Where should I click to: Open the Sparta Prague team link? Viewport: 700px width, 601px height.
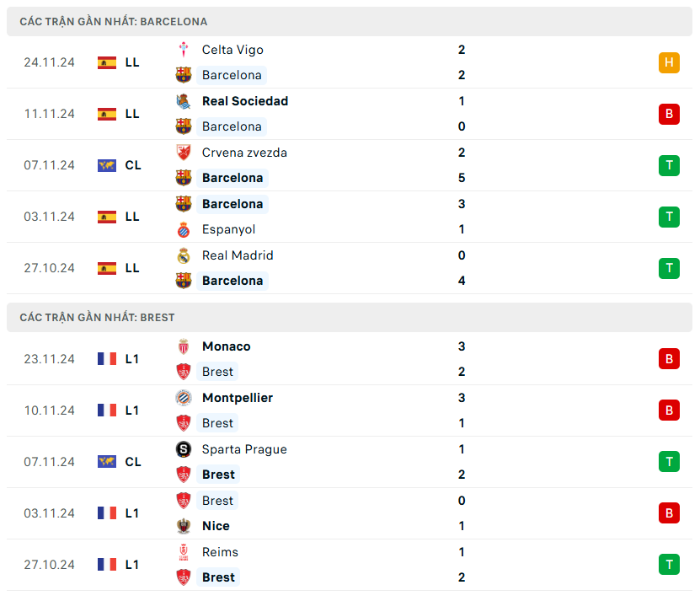[244, 449]
